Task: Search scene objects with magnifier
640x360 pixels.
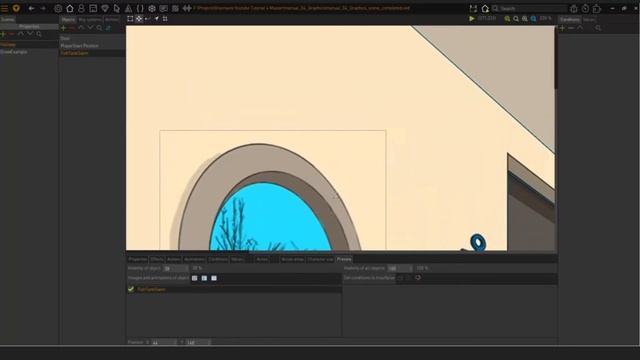Action: (99, 28)
